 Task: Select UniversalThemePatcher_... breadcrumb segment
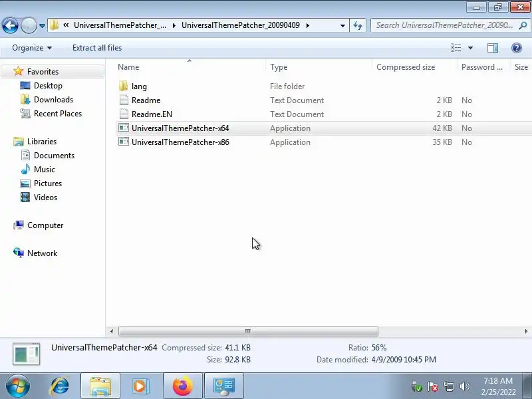120,25
